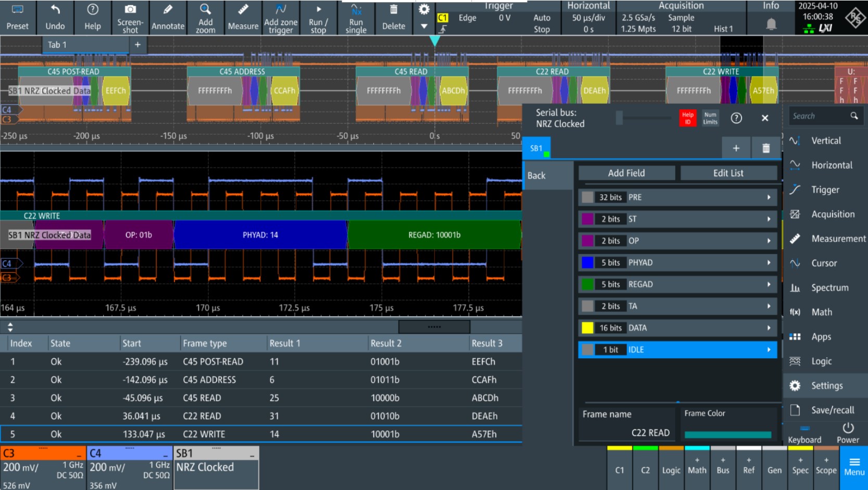Click the Add Field button

pyautogui.click(x=626, y=173)
